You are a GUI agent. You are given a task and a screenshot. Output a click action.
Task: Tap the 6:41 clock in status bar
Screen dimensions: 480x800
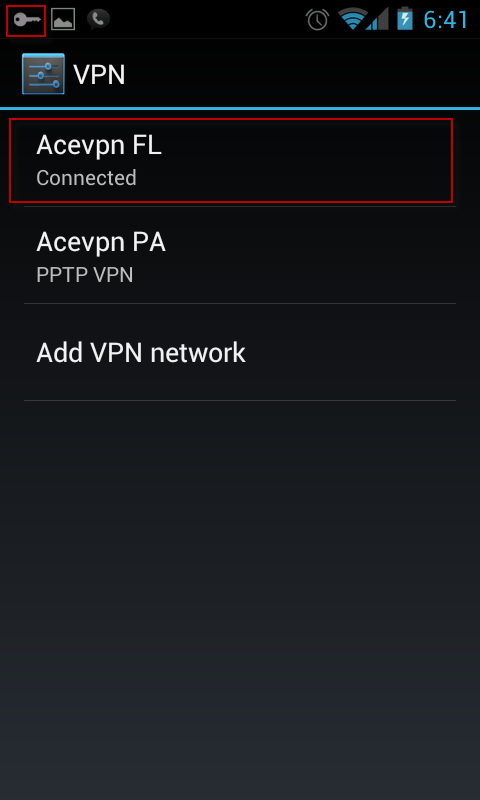pyautogui.click(x=446, y=20)
